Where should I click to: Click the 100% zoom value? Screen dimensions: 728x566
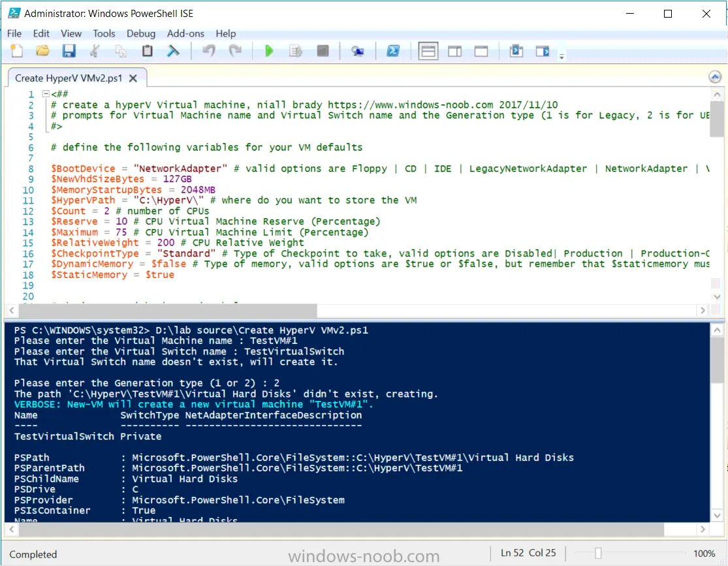(x=704, y=554)
